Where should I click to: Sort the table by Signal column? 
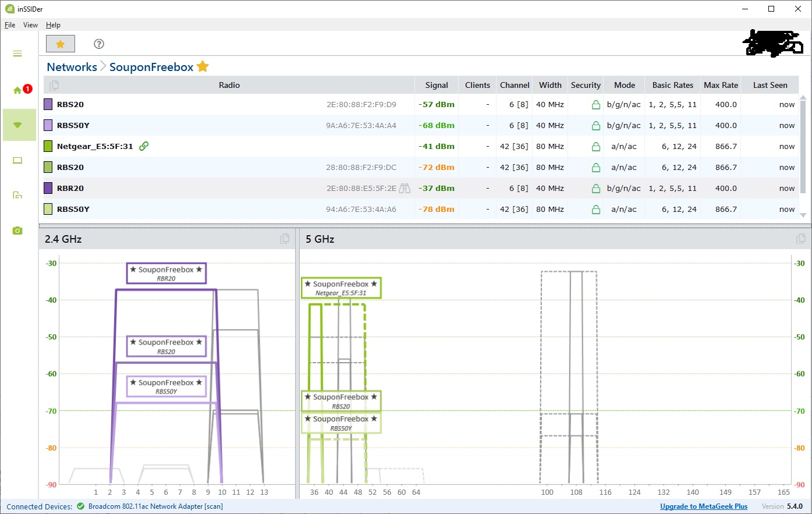pyautogui.click(x=436, y=85)
